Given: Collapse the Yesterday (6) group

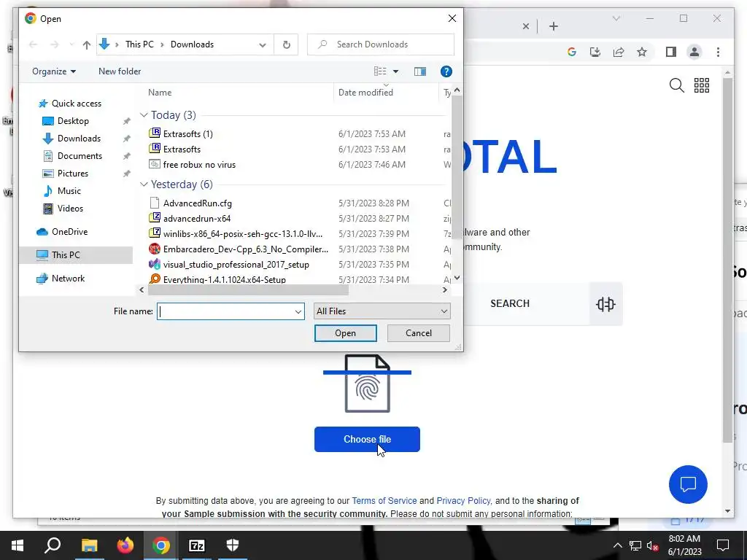Looking at the screenshot, I should (x=144, y=184).
